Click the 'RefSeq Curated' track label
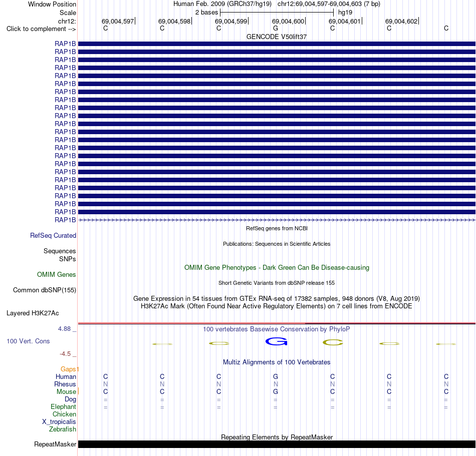 [53, 236]
